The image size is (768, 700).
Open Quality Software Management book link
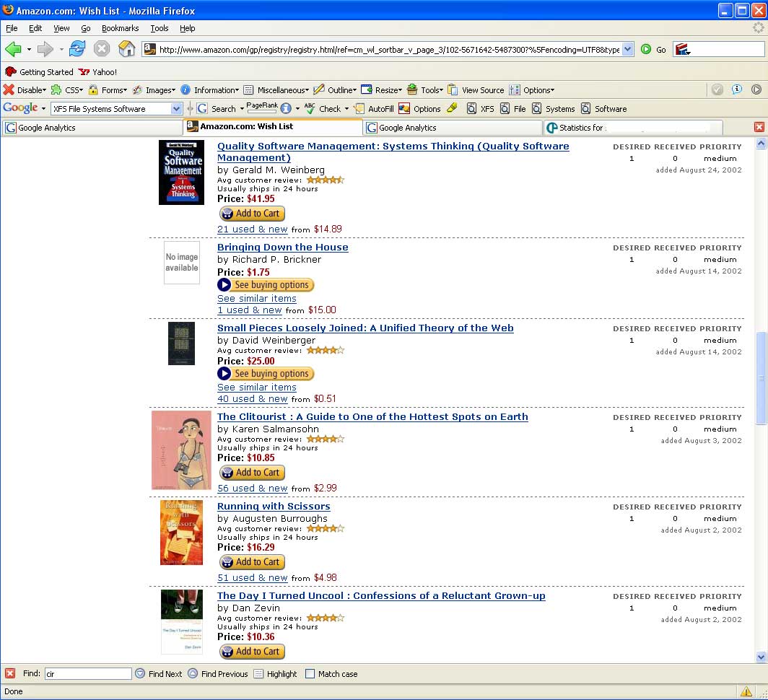click(x=393, y=152)
